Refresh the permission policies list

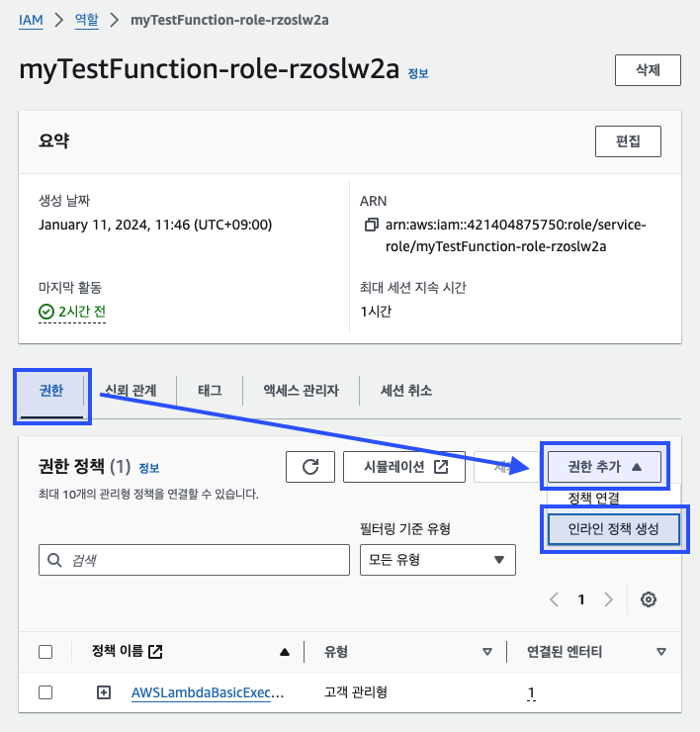pyautogui.click(x=310, y=466)
